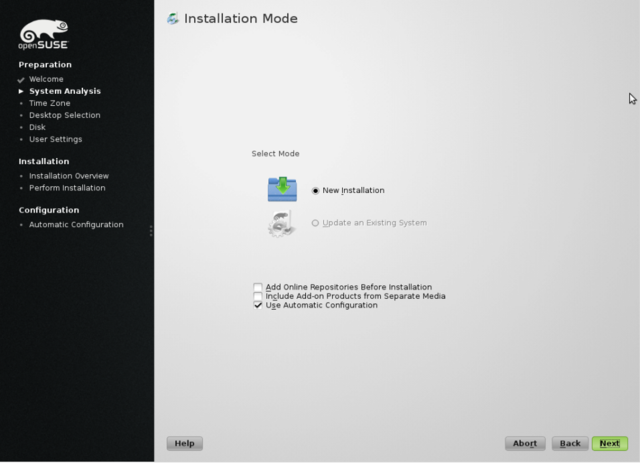Go Back to previous step
Image resolution: width=640 pixels, height=463 pixels.
tap(570, 443)
